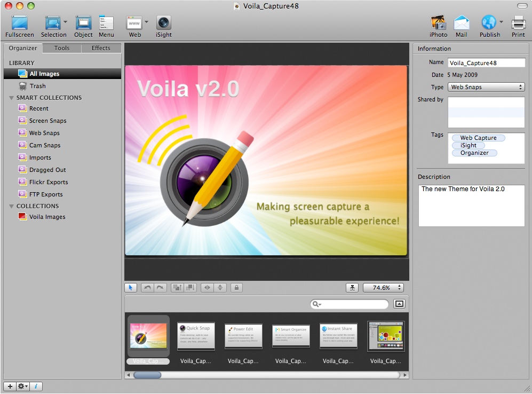Click the Selection capture icon
The image size is (532, 394).
point(53,23)
